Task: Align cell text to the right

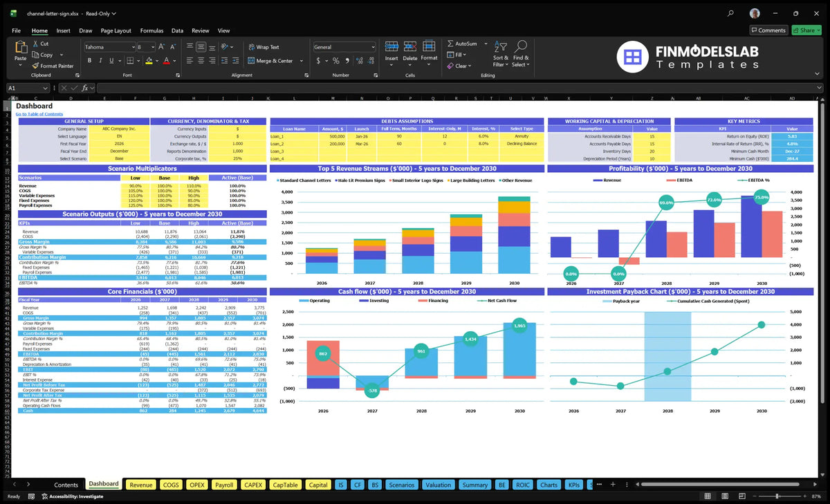Action: [x=212, y=61]
